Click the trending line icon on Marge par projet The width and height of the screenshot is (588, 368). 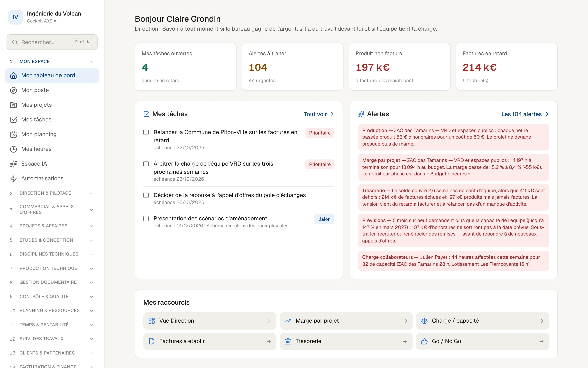288,321
